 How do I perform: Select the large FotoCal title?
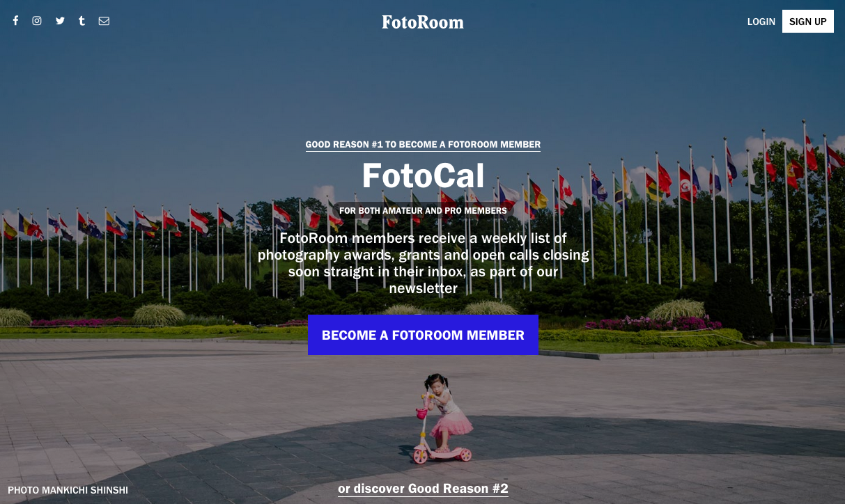[423, 175]
